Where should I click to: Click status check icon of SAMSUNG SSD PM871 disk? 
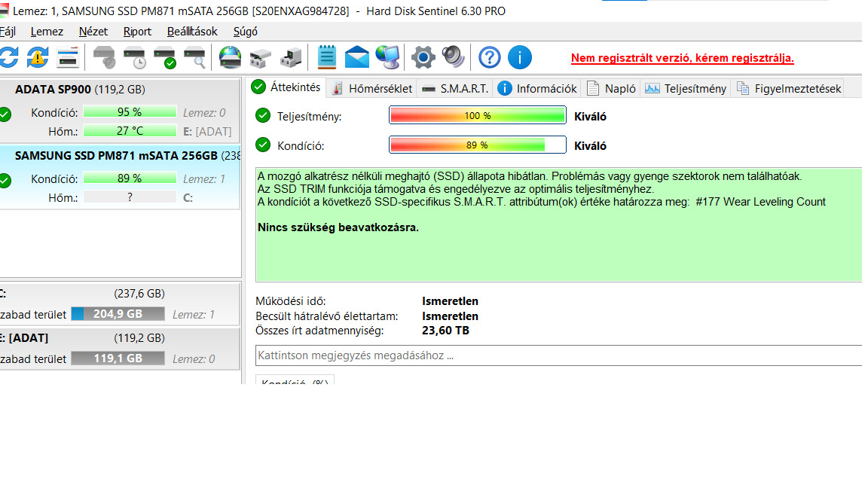pyautogui.click(x=5, y=181)
